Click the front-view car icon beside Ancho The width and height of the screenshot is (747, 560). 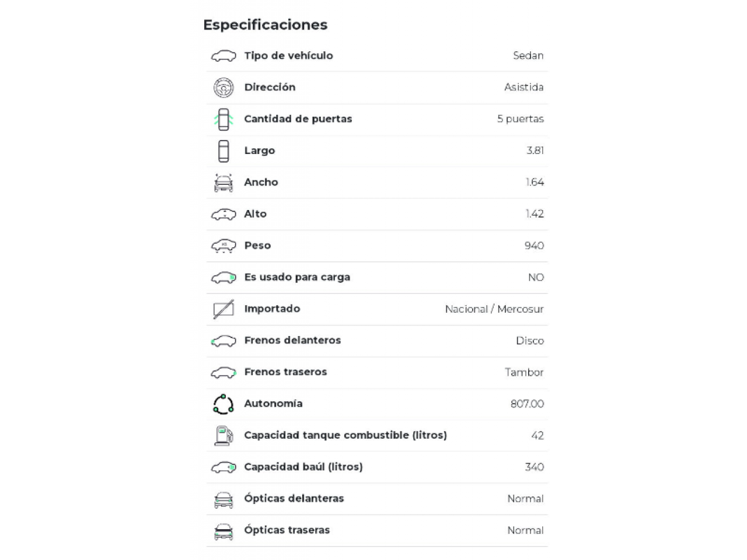(224, 183)
